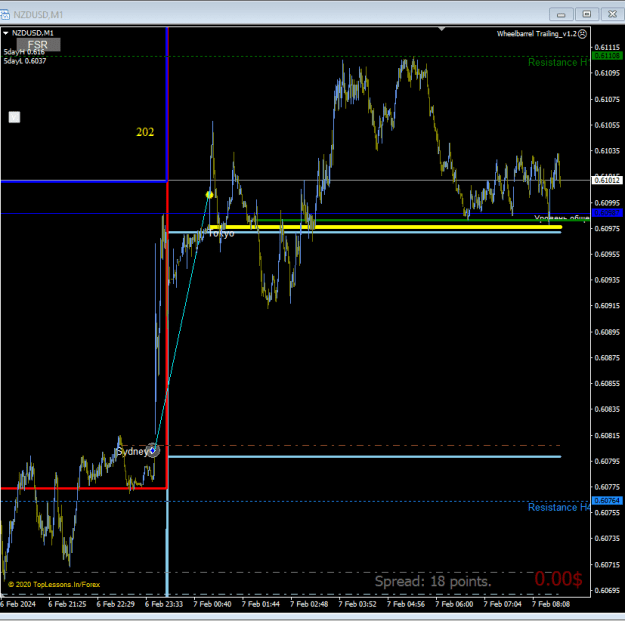Viewport: 625px width, 621px height.
Task: Click the 5dayL 0.6037 text
Action: (25, 61)
